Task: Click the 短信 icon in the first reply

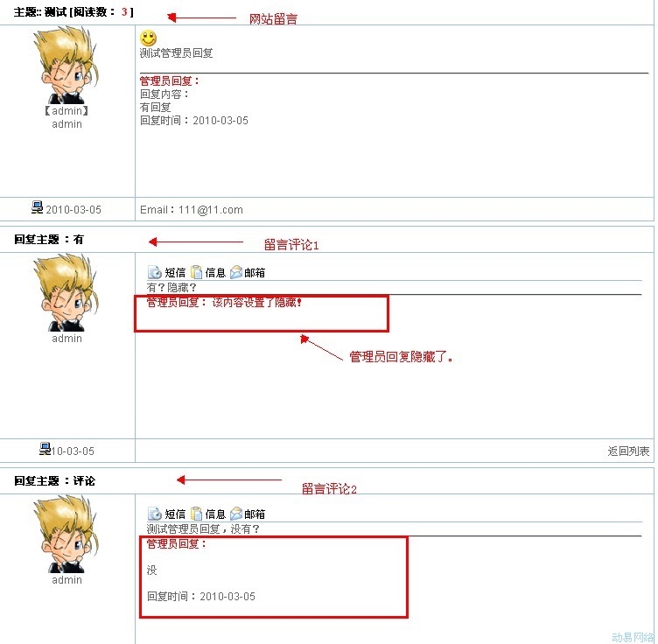Action: [x=154, y=272]
